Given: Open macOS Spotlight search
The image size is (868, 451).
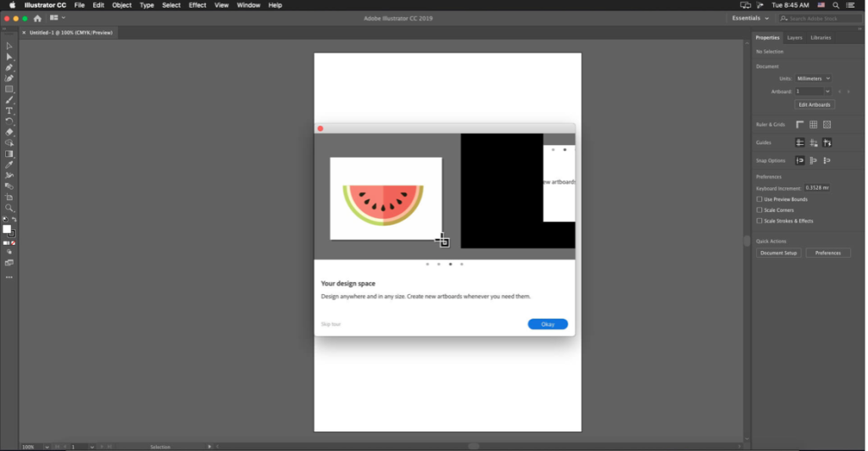Looking at the screenshot, I should click(x=835, y=5).
